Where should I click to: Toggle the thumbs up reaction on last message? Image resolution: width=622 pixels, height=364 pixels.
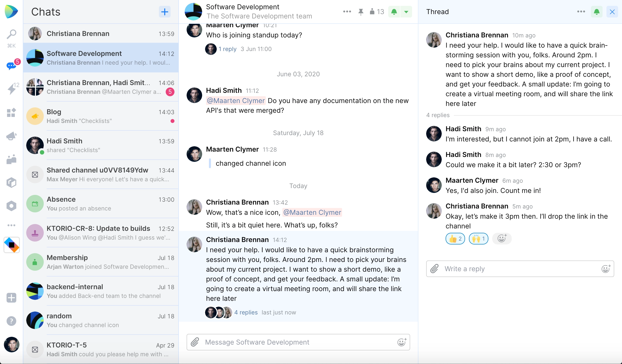point(455,238)
